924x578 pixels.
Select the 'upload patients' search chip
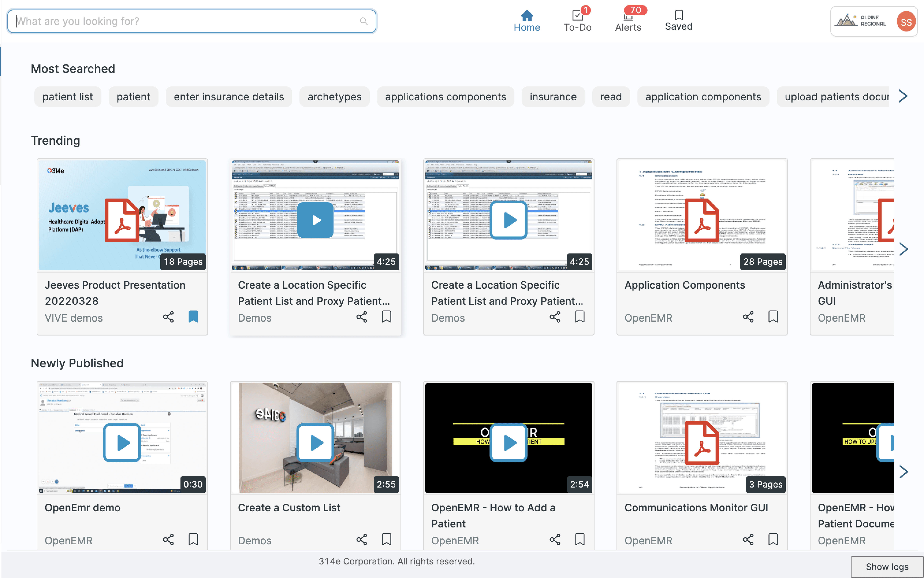(833, 97)
